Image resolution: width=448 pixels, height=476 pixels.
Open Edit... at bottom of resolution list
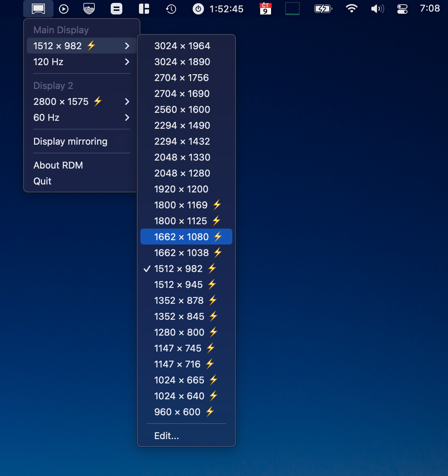coord(186,436)
